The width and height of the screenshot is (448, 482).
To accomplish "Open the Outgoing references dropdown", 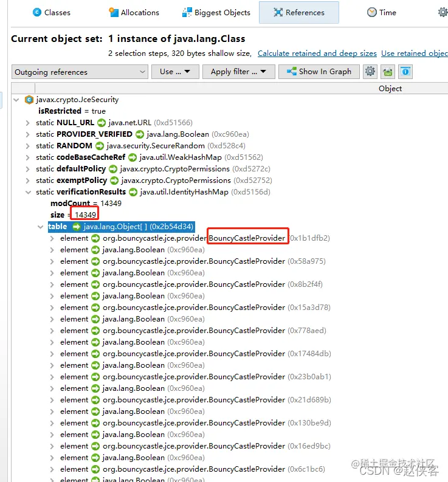I will (x=80, y=72).
